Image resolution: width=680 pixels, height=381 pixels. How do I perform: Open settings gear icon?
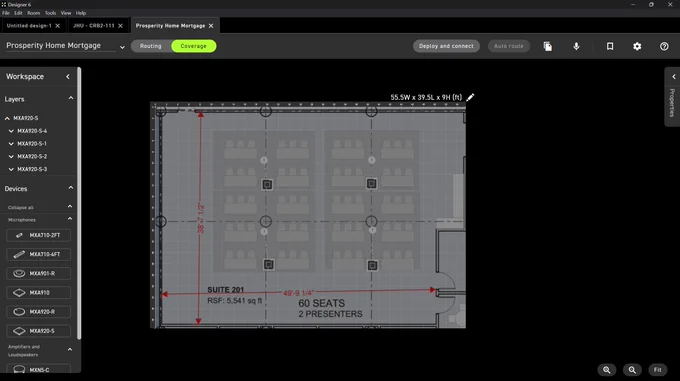tap(637, 46)
